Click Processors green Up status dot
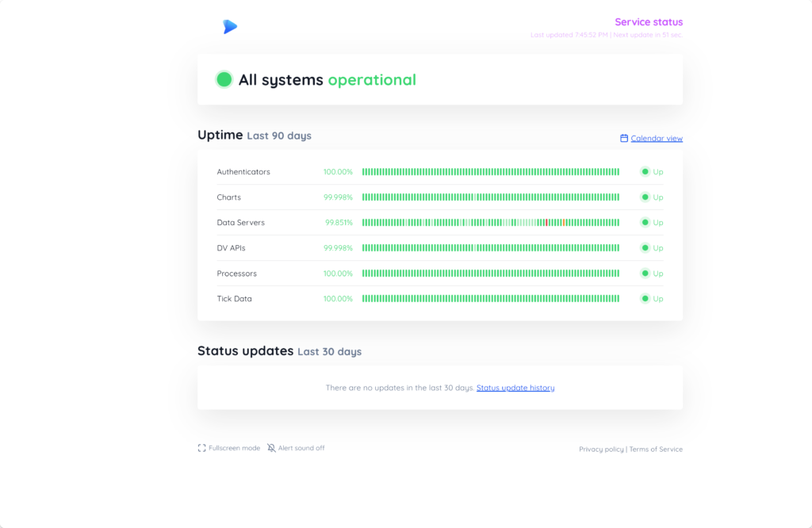 click(645, 274)
